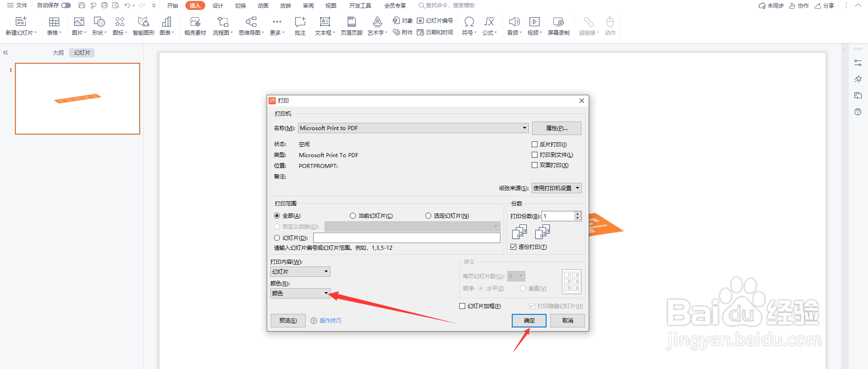Click the save icon in quick toolbar
The height and width of the screenshot is (369, 868).
(x=81, y=5)
